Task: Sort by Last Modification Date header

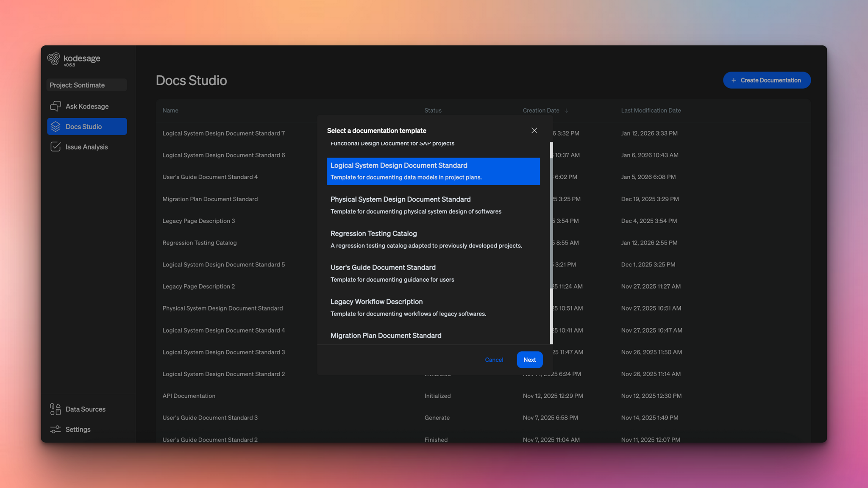Action: pyautogui.click(x=651, y=111)
